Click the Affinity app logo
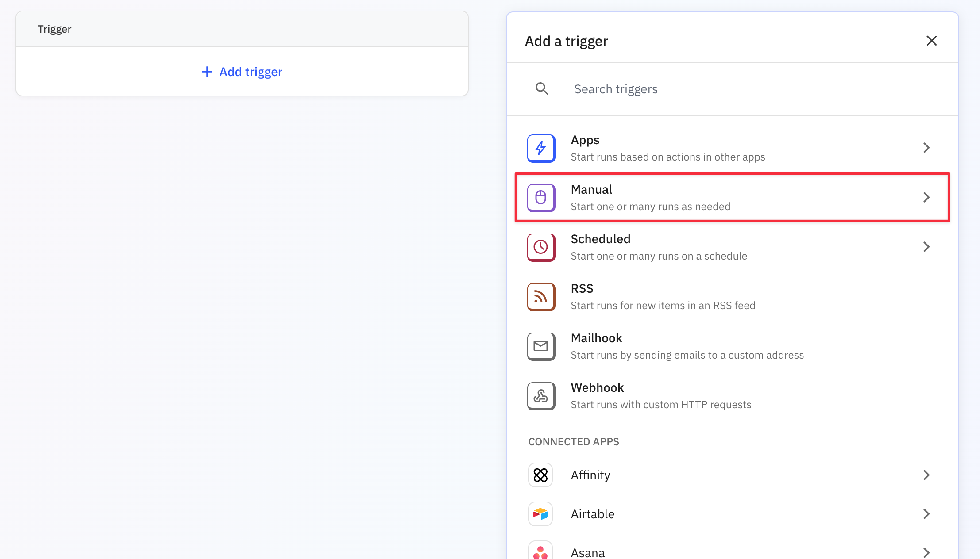The image size is (980, 559). [540, 475]
